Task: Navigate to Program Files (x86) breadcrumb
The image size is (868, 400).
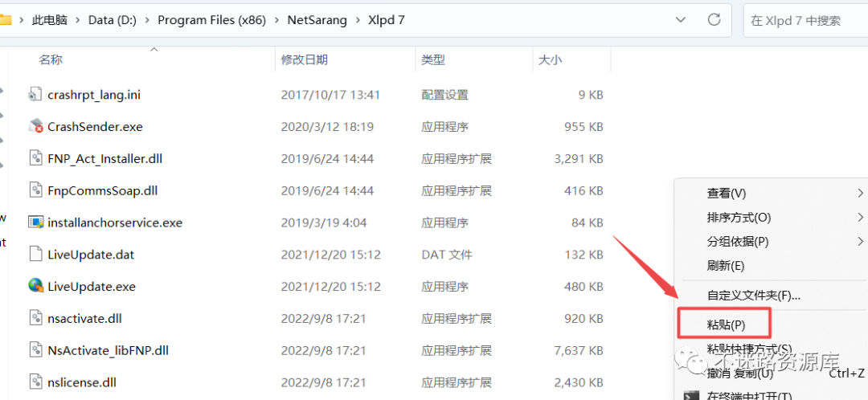Action: tap(212, 20)
